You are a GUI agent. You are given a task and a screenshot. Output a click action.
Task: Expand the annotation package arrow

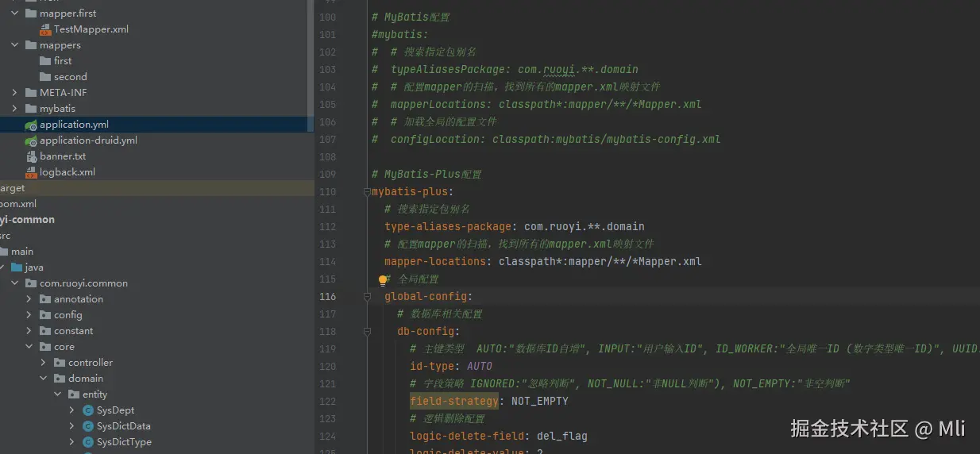click(x=29, y=299)
